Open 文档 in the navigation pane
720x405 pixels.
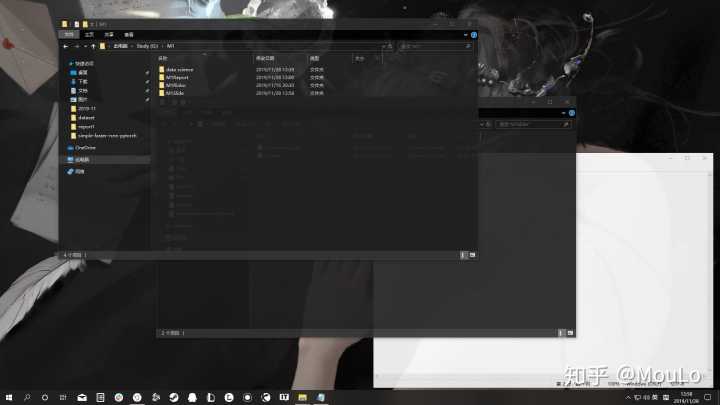coord(83,91)
